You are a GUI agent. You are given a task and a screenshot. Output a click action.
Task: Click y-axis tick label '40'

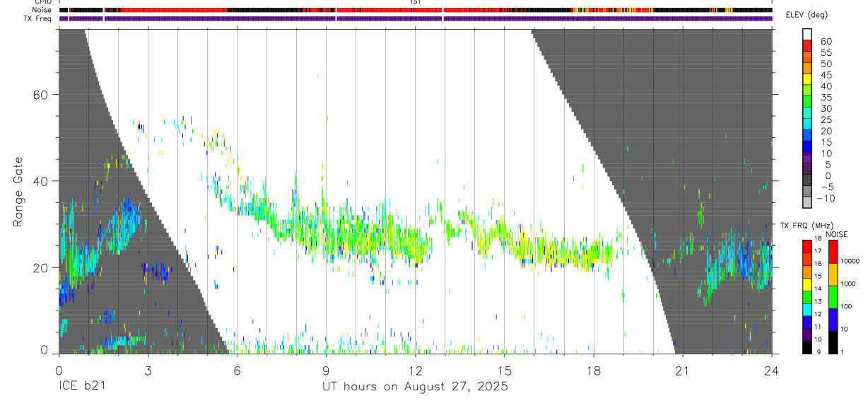point(42,181)
